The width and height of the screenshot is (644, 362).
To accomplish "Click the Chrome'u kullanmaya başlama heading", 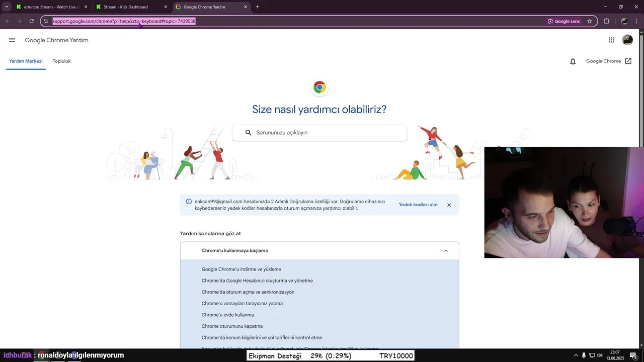I will (x=234, y=250).
